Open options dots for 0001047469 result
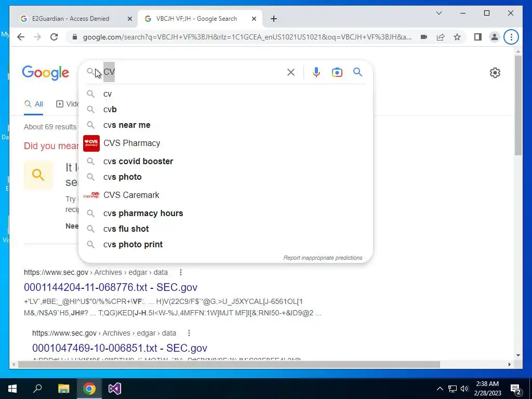532x399 pixels. pyautogui.click(x=189, y=333)
